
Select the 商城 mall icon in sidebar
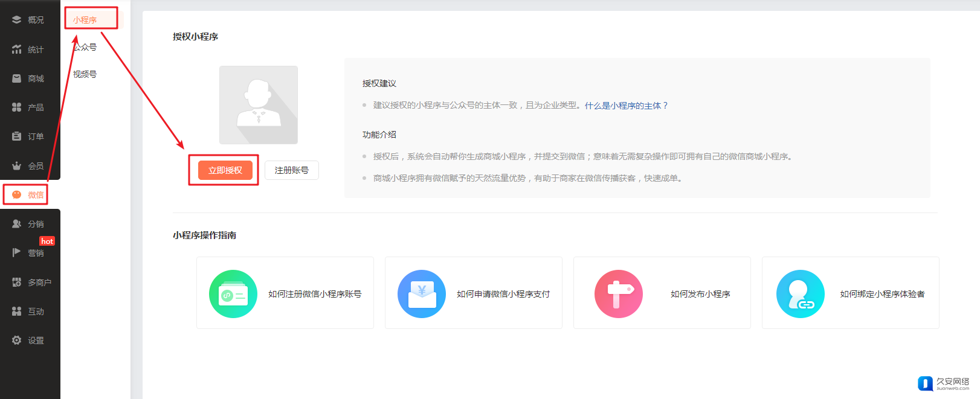pyautogui.click(x=16, y=78)
